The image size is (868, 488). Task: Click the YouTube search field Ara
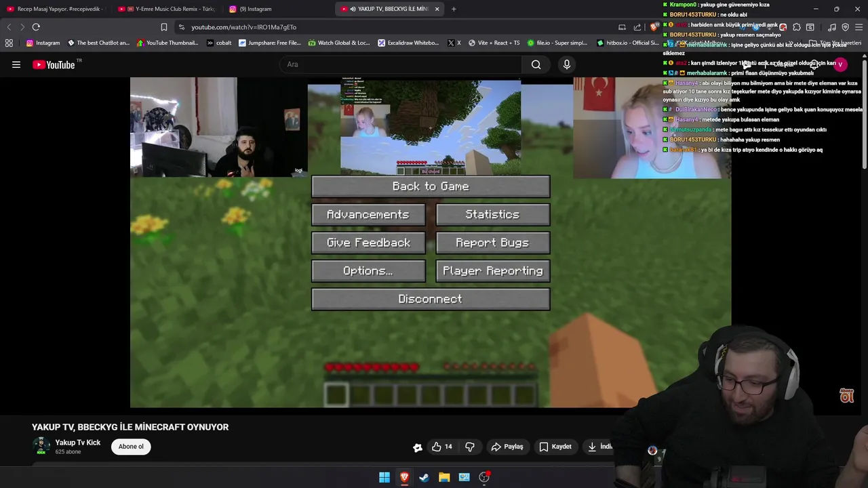(400, 64)
